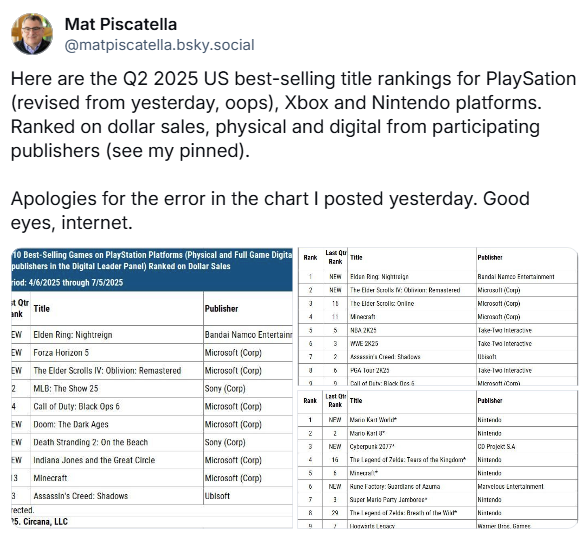
Task: Click the Publisher column header in PlayStation chart
Action: click(221, 309)
